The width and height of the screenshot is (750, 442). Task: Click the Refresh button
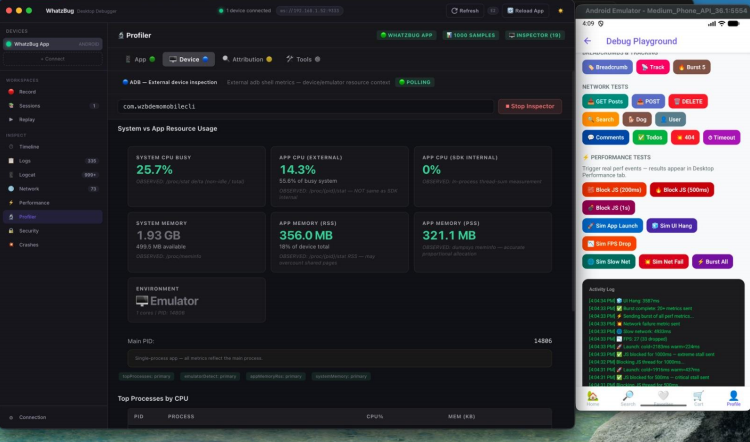[465, 11]
